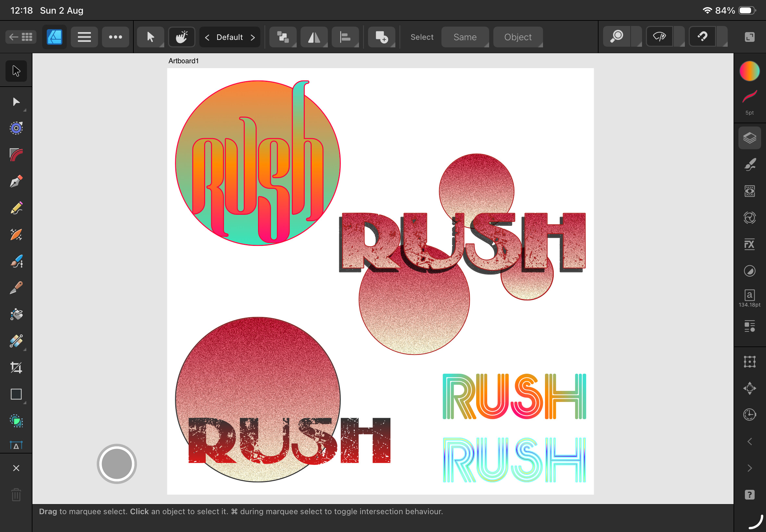766x532 pixels.
Task: Open the Brushes studio panel
Action: click(749, 164)
